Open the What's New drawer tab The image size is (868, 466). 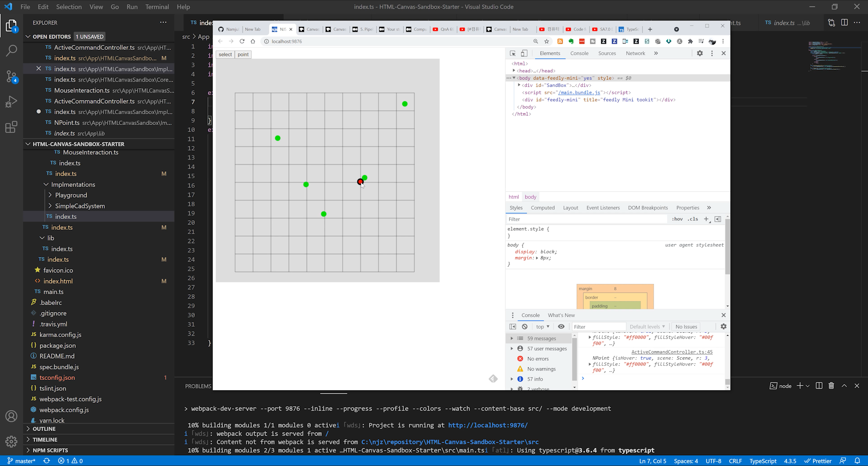(x=561, y=315)
